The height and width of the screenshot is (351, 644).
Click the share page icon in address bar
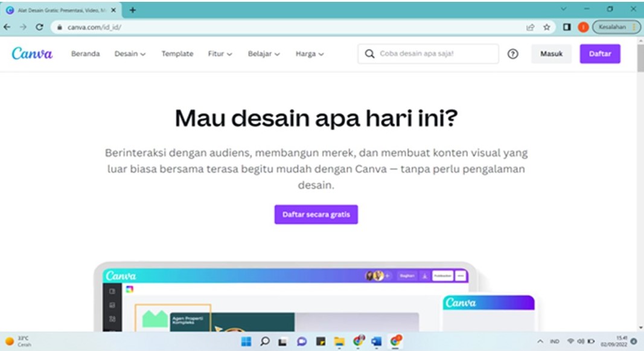[x=531, y=27]
